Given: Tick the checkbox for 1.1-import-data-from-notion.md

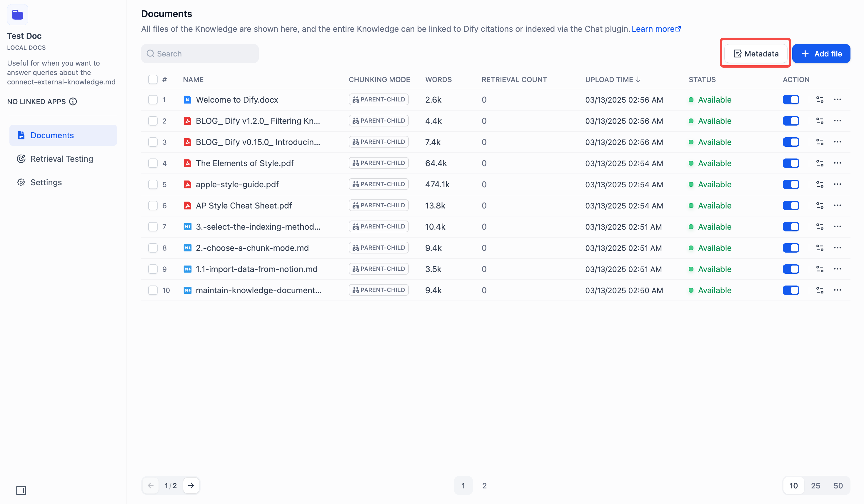Looking at the screenshot, I should pyautogui.click(x=153, y=269).
